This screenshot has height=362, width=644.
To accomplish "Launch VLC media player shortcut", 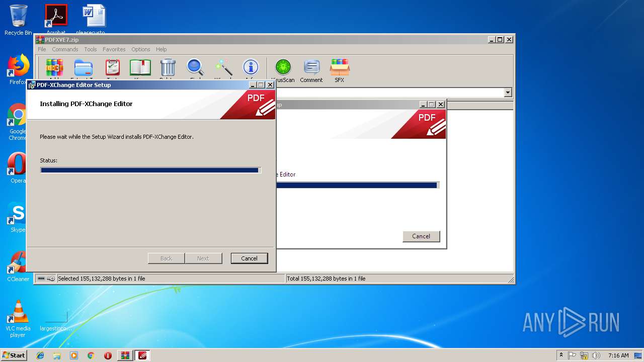I will coord(18,319).
